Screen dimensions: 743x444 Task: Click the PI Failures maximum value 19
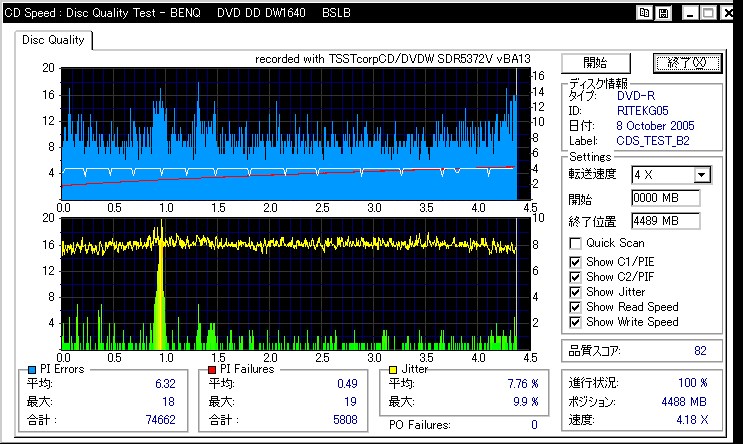[x=350, y=402]
